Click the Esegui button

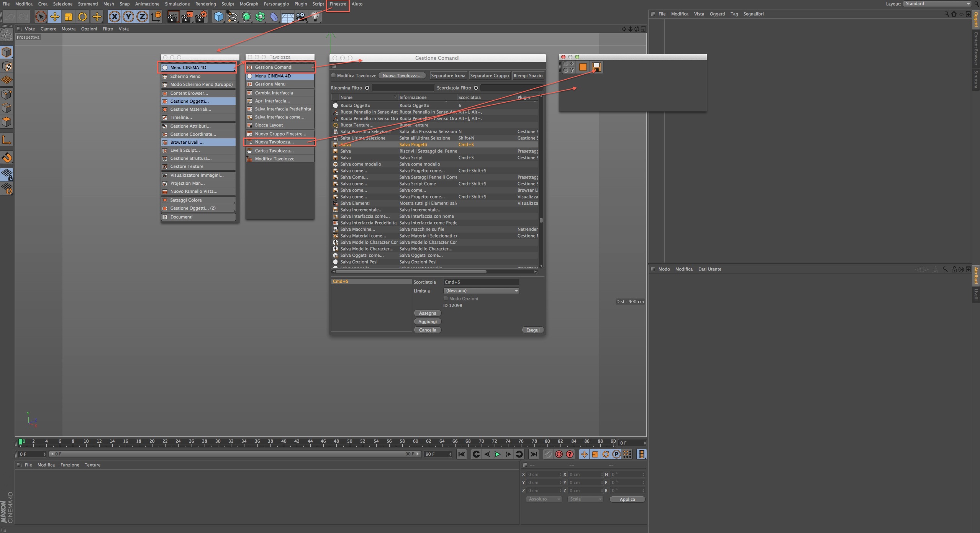(533, 330)
